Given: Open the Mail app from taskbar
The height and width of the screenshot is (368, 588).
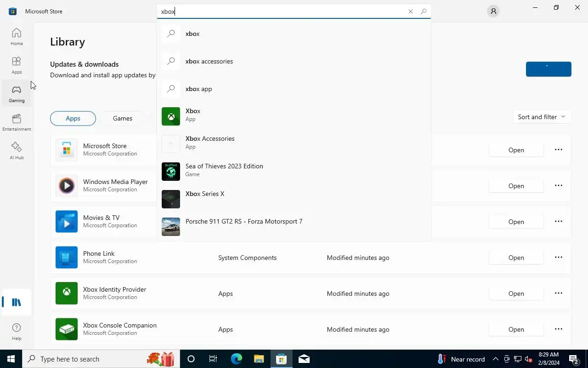Looking at the screenshot, I should (x=304, y=359).
